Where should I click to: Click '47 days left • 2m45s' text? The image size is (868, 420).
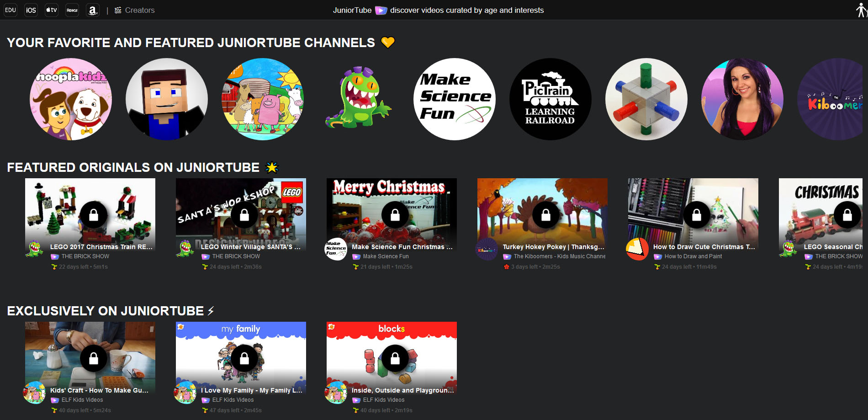point(236,410)
